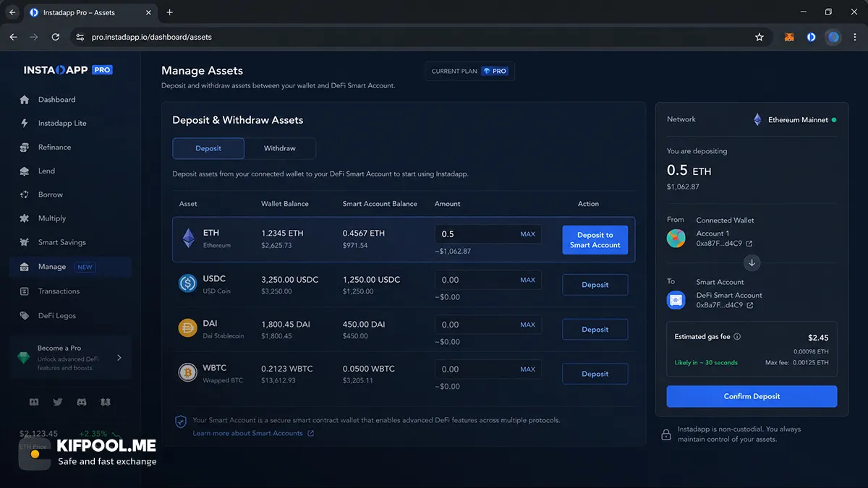Viewport: 868px width, 488px height.
Task: Click the MetaMask fox extension icon
Action: coord(790,37)
